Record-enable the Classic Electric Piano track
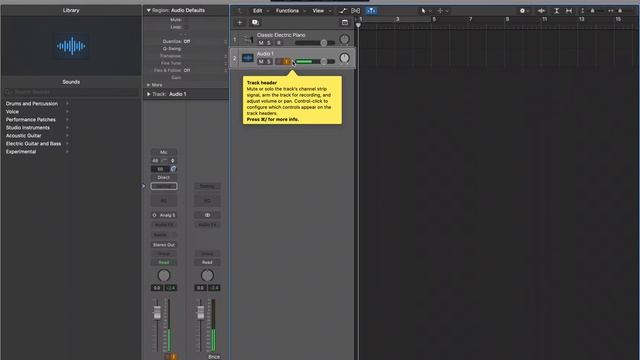This screenshot has height=360, width=640. [x=279, y=43]
